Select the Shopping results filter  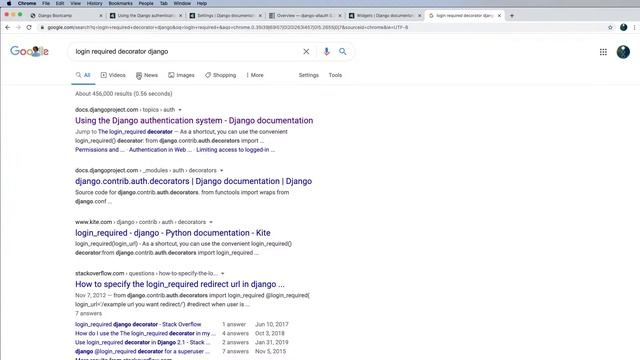click(220, 75)
